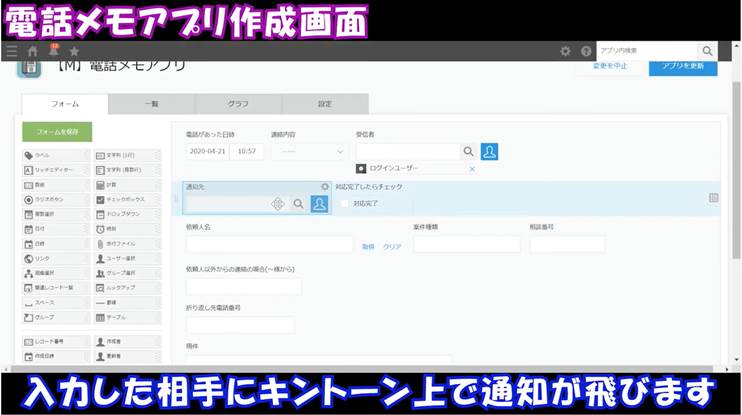Pick the テーブル field from the palette

pos(127,317)
